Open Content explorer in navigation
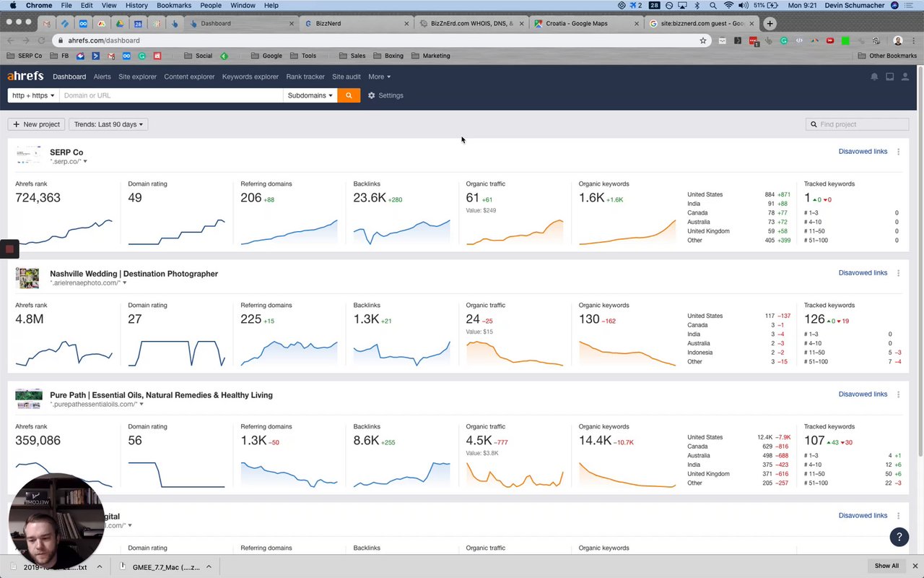The height and width of the screenshot is (578, 924). [x=189, y=77]
